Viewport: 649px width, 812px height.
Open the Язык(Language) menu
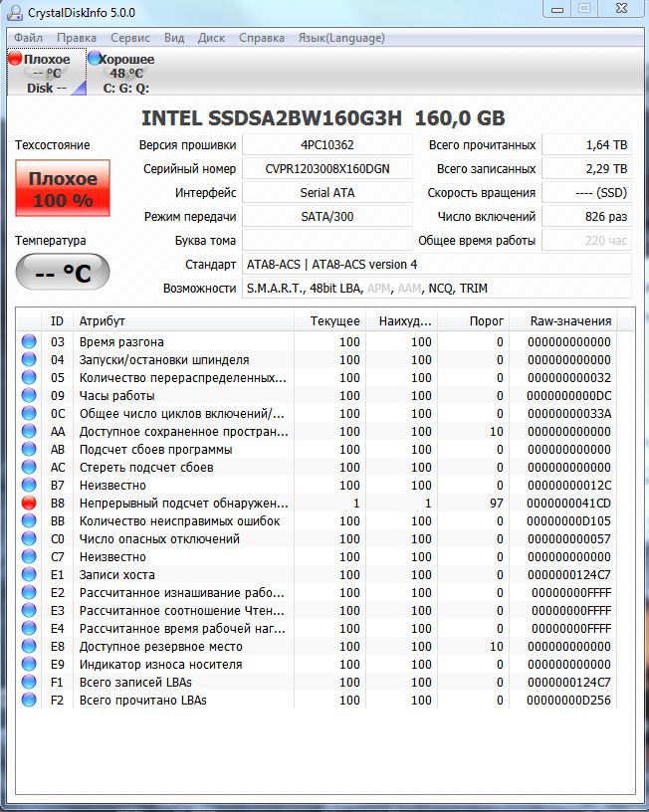pos(341,38)
